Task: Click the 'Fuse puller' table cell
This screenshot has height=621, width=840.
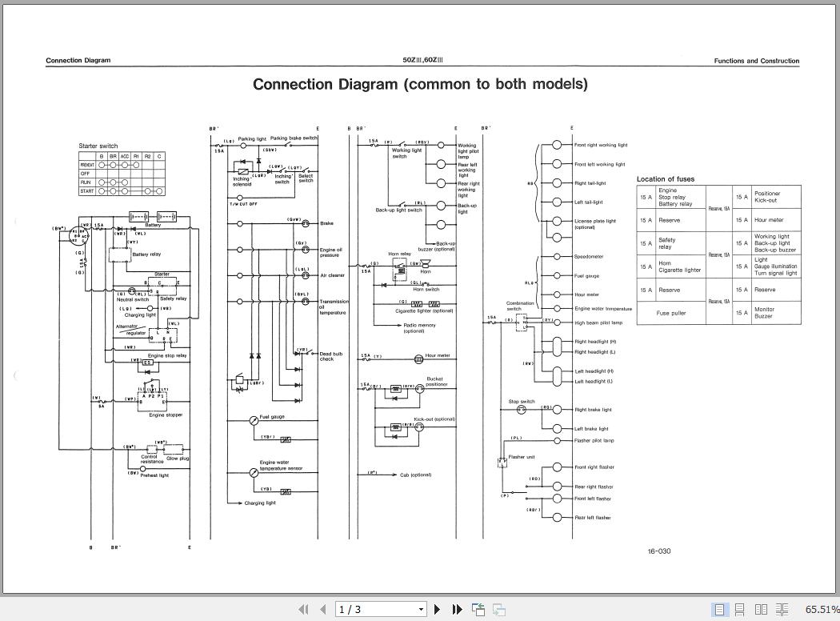Action: click(x=670, y=313)
